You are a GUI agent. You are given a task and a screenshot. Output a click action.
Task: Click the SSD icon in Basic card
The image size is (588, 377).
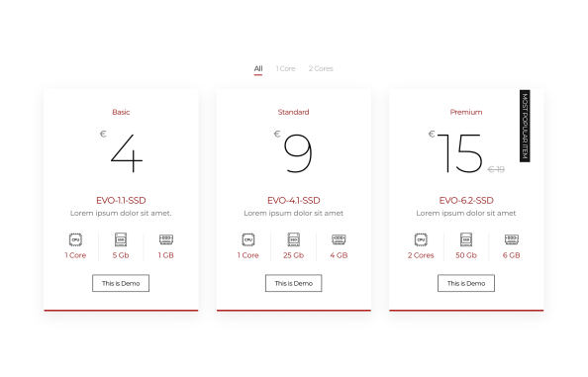[121, 239]
